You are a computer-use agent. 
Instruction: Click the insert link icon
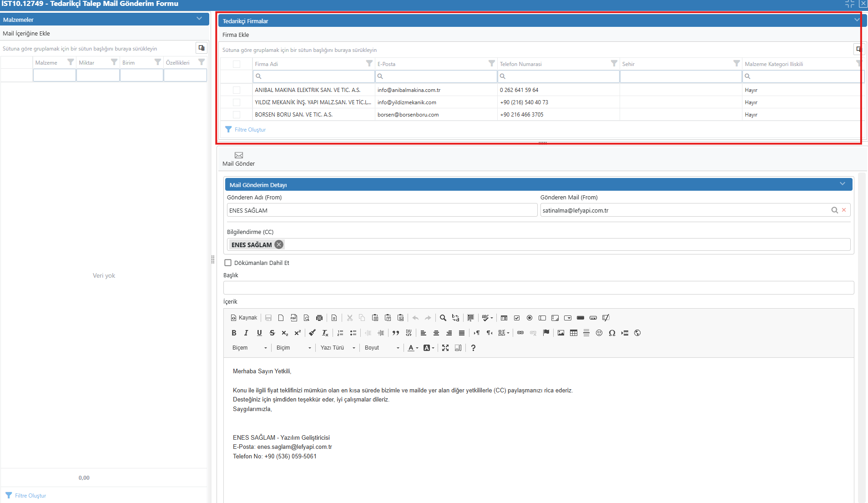point(520,333)
